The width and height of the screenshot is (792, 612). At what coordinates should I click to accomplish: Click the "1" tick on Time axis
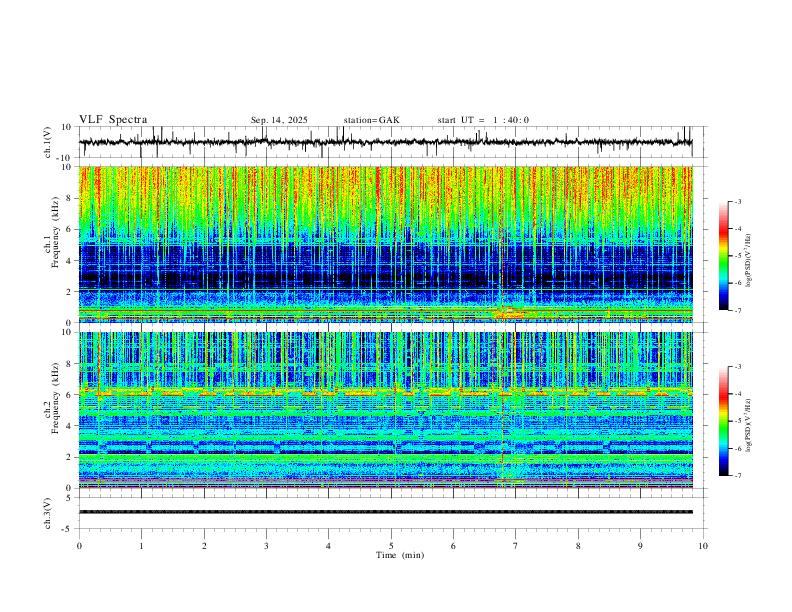coord(141,546)
